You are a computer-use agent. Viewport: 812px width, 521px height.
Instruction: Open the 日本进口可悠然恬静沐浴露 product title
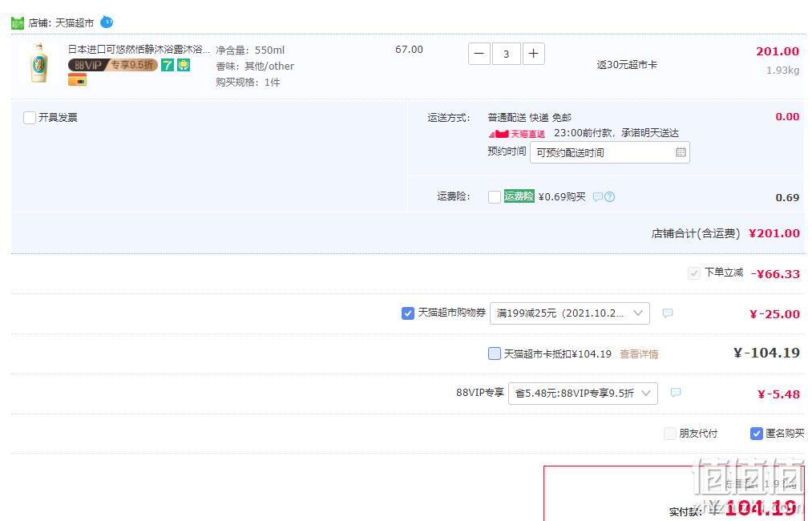[x=139, y=49]
